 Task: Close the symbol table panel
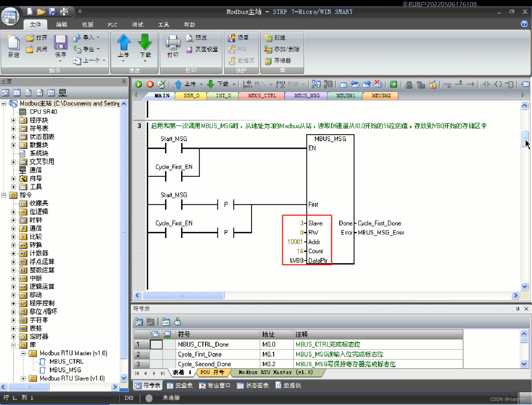pyautogui.click(x=526, y=309)
